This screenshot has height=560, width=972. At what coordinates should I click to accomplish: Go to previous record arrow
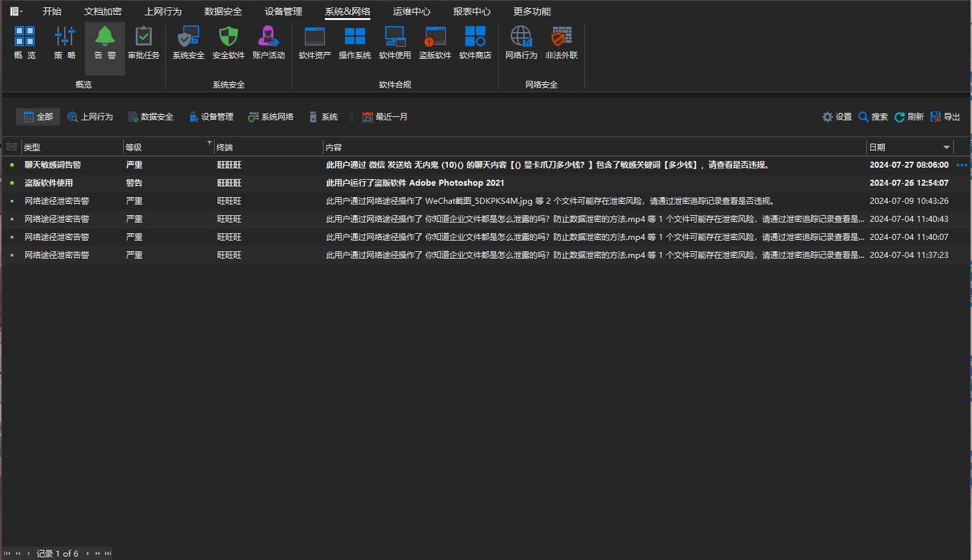[28, 553]
